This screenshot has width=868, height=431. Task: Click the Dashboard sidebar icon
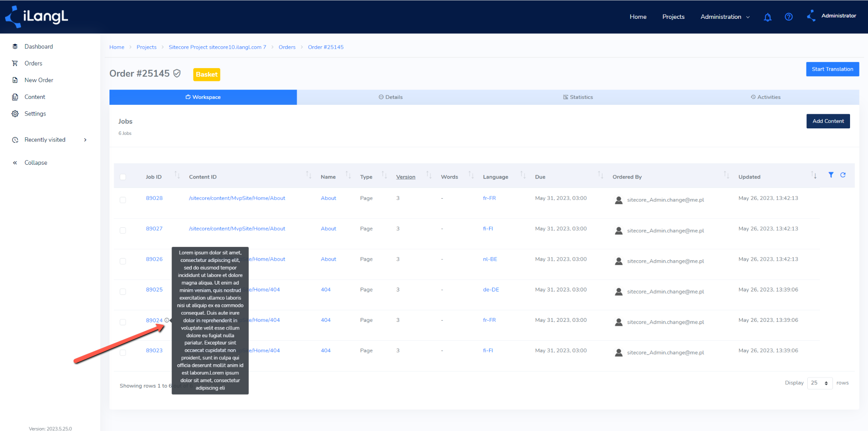click(x=15, y=46)
